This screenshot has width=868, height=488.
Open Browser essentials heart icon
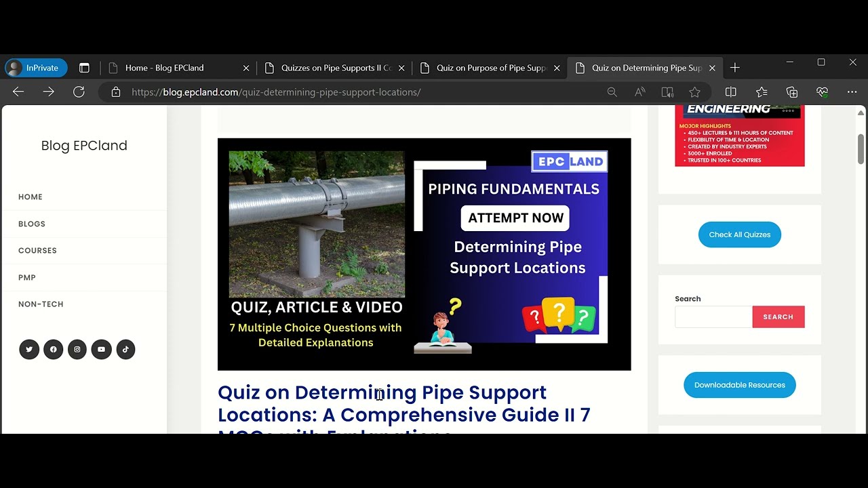822,92
